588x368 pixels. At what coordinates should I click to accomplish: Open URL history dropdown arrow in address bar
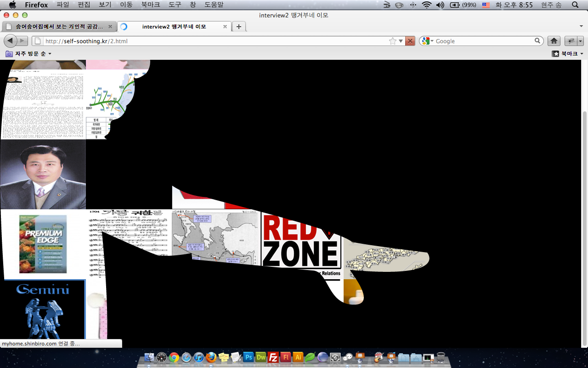(x=401, y=41)
